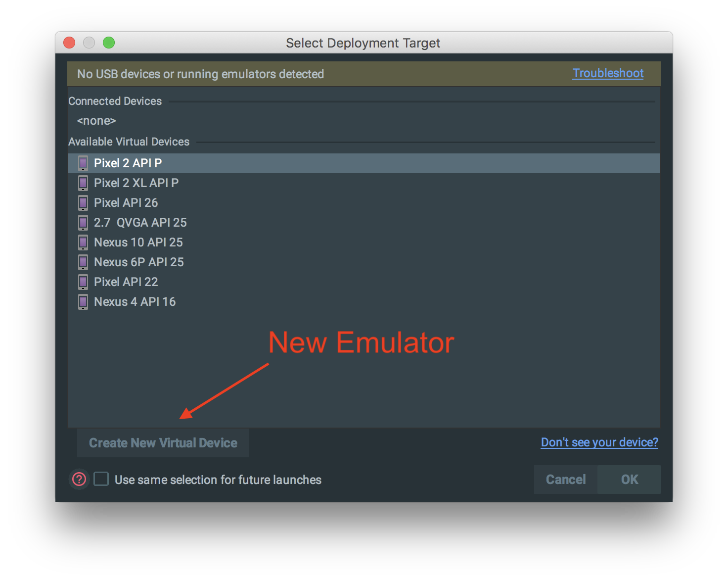Click the device icon for 2.7 QVGA API 25
The image size is (728, 581).
pos(83,223)
